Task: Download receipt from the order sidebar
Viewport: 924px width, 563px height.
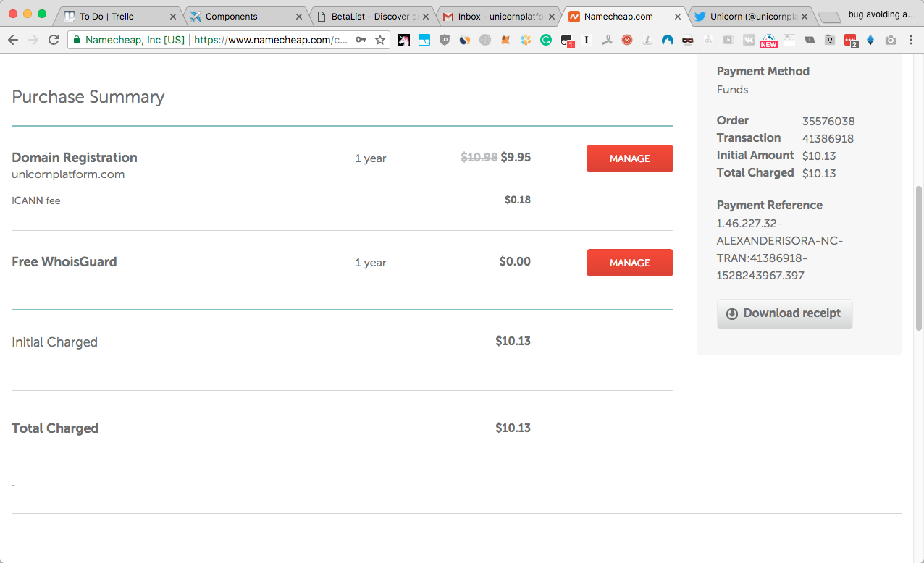Action: point(784,313)
